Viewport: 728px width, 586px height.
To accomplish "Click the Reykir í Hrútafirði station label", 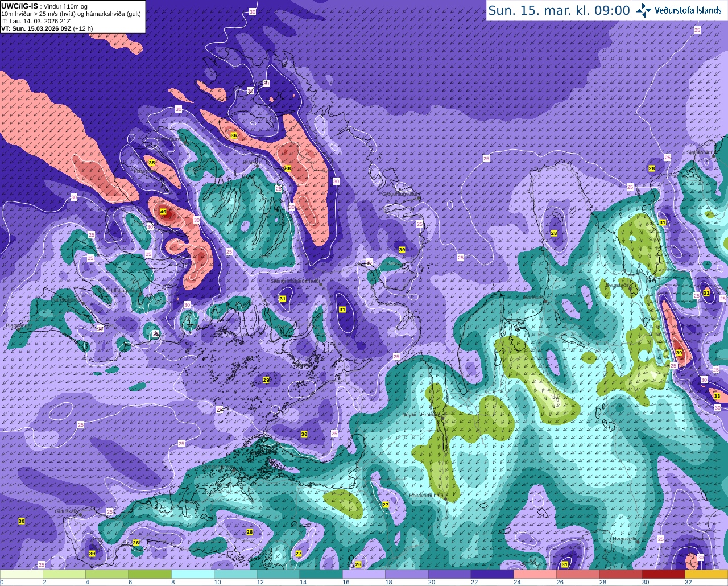I will [x=421, y=415].
